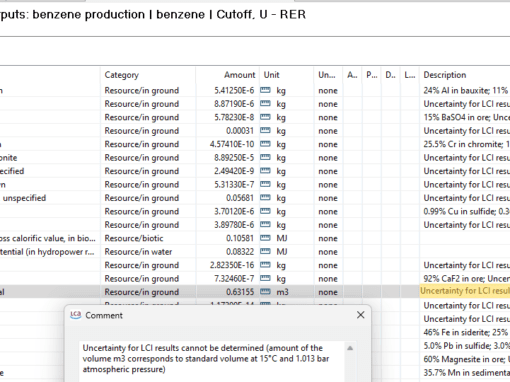Click the m3 unit cell
The image size is (510, 382).
tap(287, 292)
